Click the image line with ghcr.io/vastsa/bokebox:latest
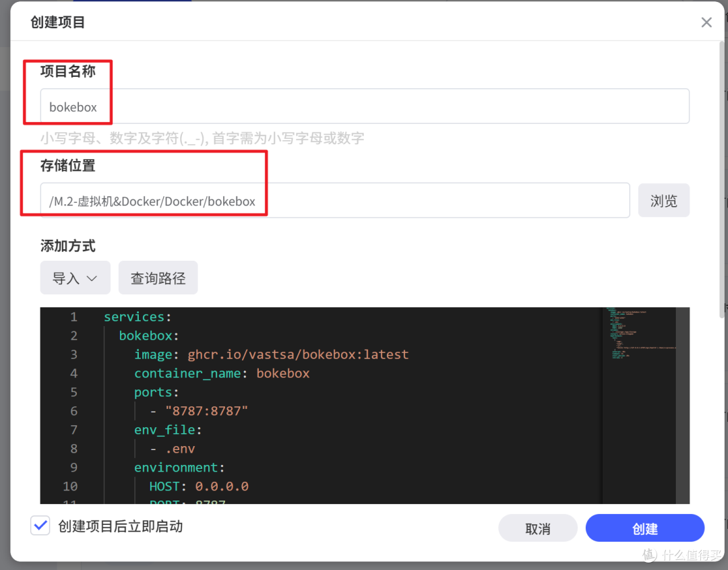The height and width of the screenshot is (570, 728). [x=271, y=354]
